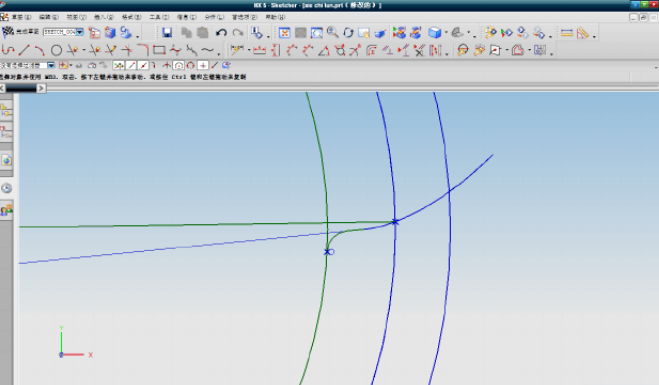Pick the Rectangle sketch tool
659x385 pixels.
159,50
